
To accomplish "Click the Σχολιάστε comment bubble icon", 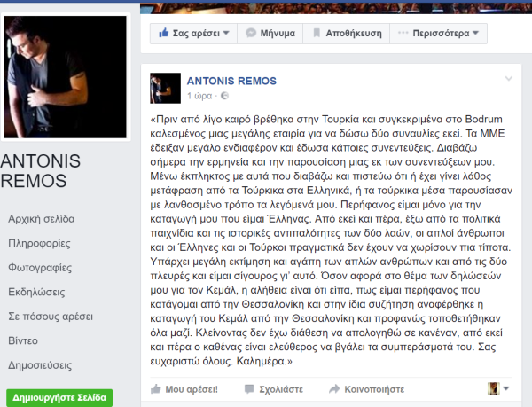I will click(249, 389).
